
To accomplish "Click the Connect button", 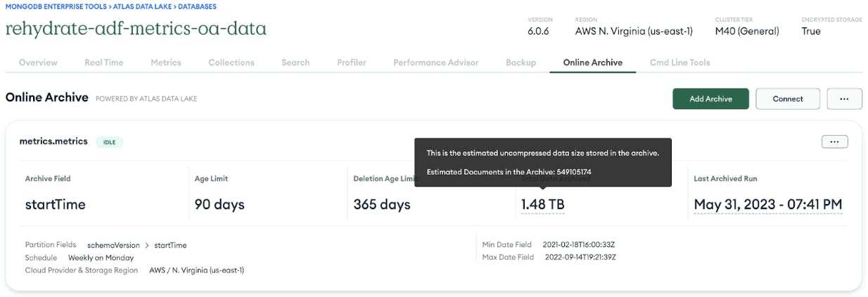I will 787,99.
